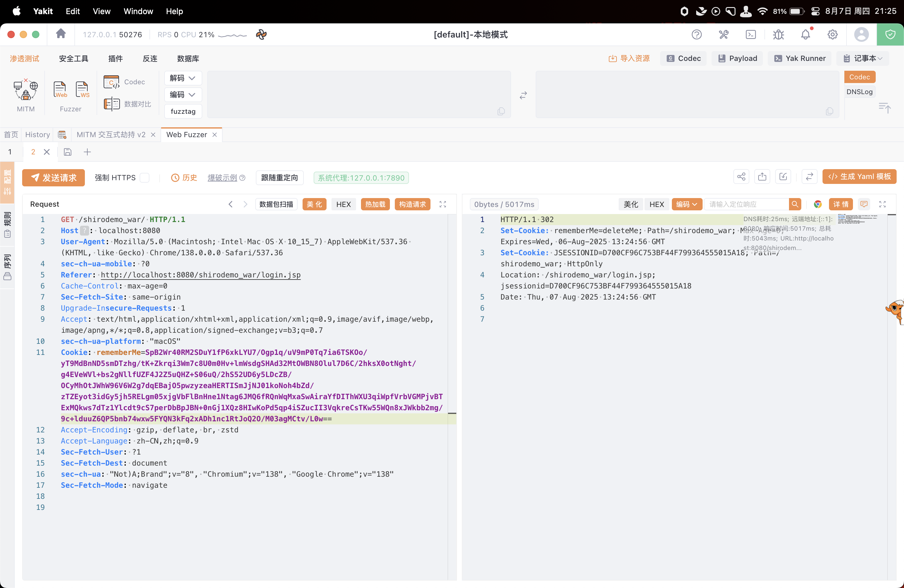
Task: Open the Web Fuzzer icon
Action: (x=60, y=90)
